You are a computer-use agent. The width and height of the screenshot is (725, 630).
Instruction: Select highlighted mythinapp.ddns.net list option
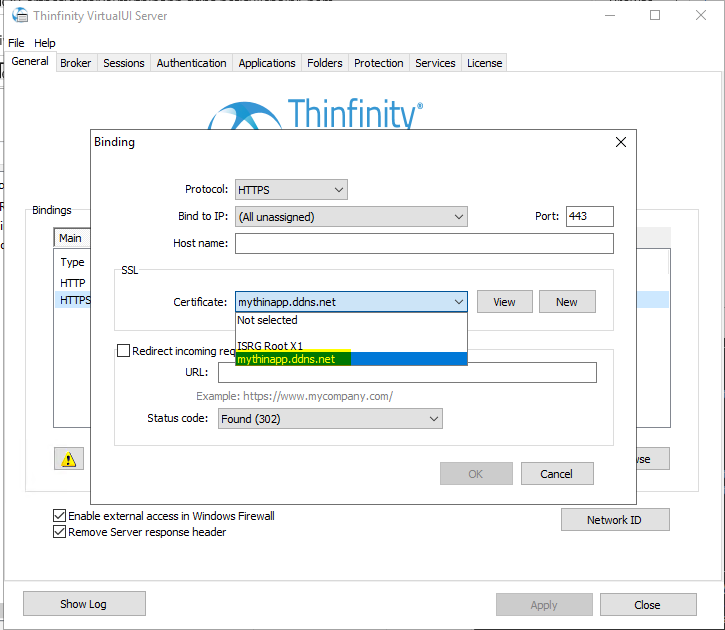click(351, 359)
